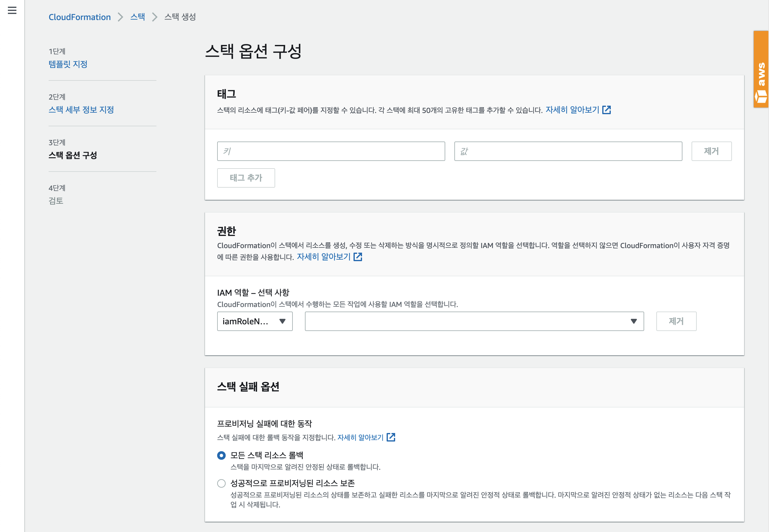Click the 스택 breadcrumb link
Screen dimensions: 769x532
(x=138, y=17)
